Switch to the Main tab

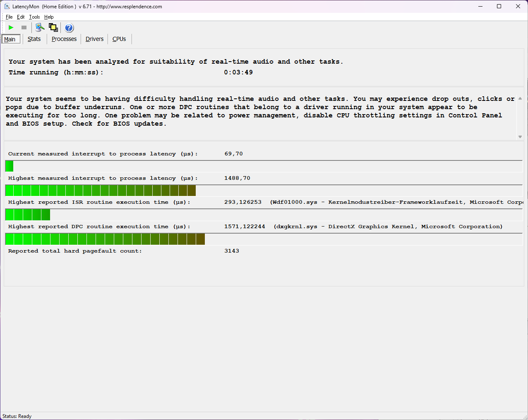pyautogui.click(x=10, y=39)
